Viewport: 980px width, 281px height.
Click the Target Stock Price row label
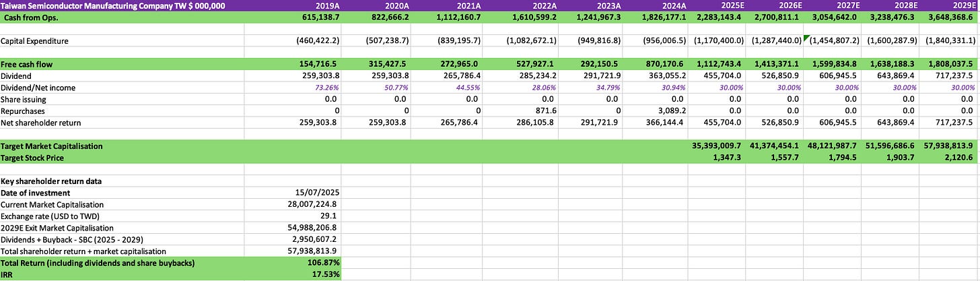(x=34, y=158)
